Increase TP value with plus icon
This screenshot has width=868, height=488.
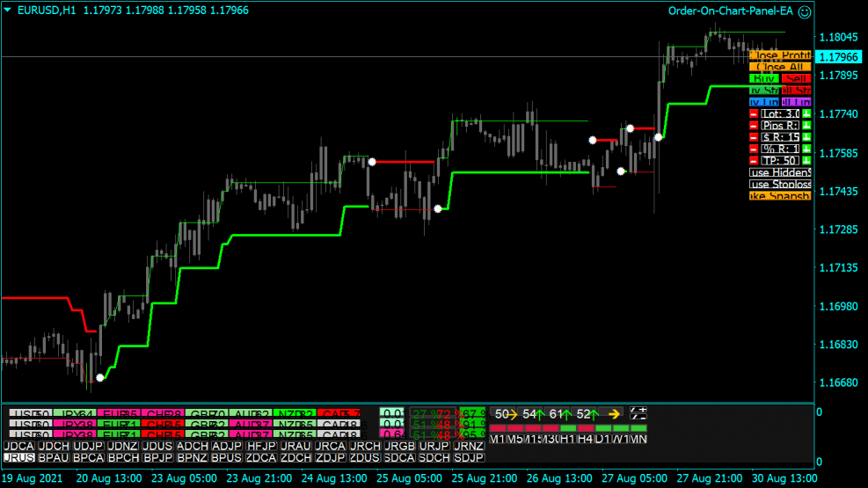pos(807,160)
